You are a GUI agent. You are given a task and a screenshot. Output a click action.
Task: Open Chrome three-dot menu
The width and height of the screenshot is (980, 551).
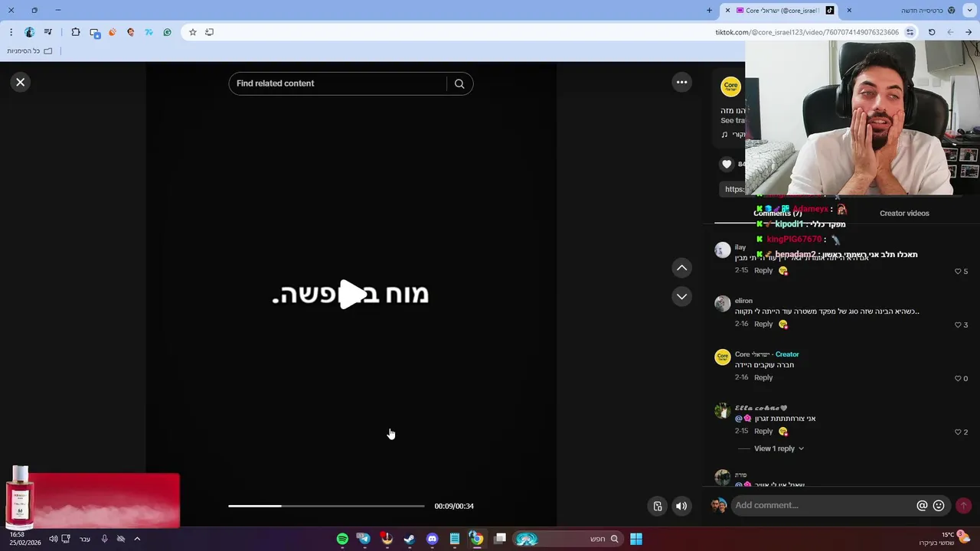[x=11, y=32]
